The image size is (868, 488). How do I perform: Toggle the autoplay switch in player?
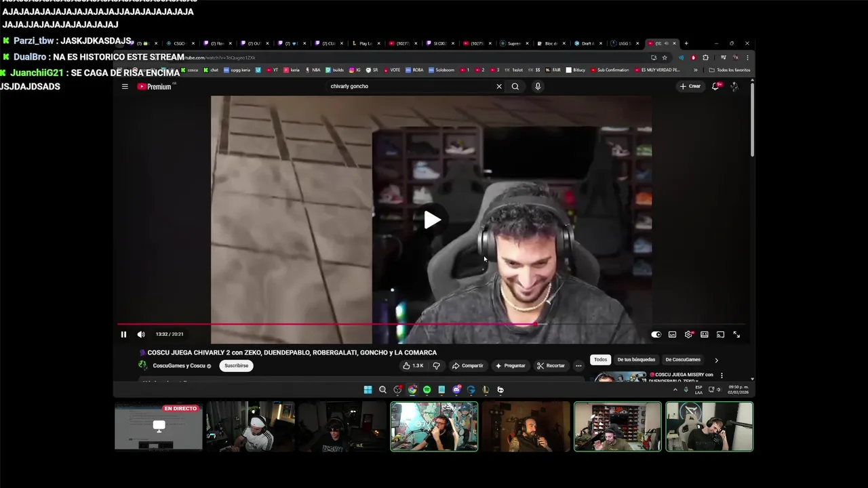656,334
